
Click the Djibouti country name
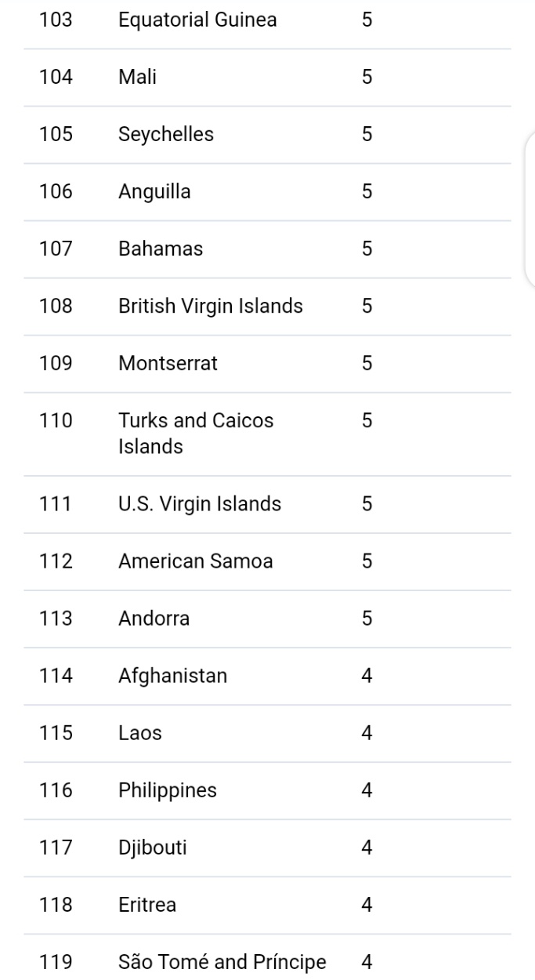coord(153,848)
